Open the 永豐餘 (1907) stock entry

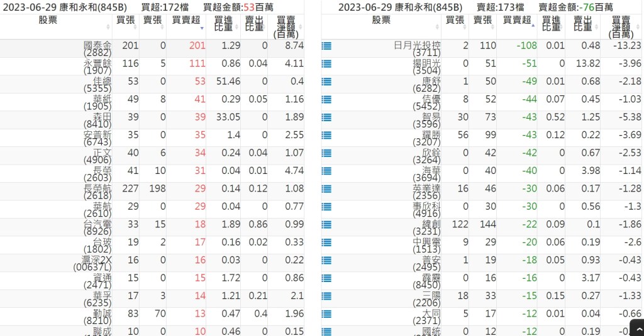tap(97, 67)
